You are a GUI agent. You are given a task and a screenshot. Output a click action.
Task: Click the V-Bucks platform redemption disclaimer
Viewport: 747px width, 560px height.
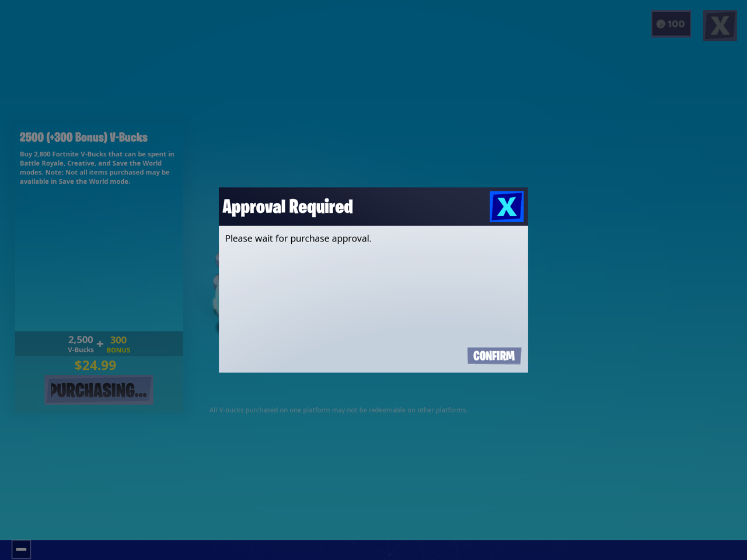pos(338,410)
